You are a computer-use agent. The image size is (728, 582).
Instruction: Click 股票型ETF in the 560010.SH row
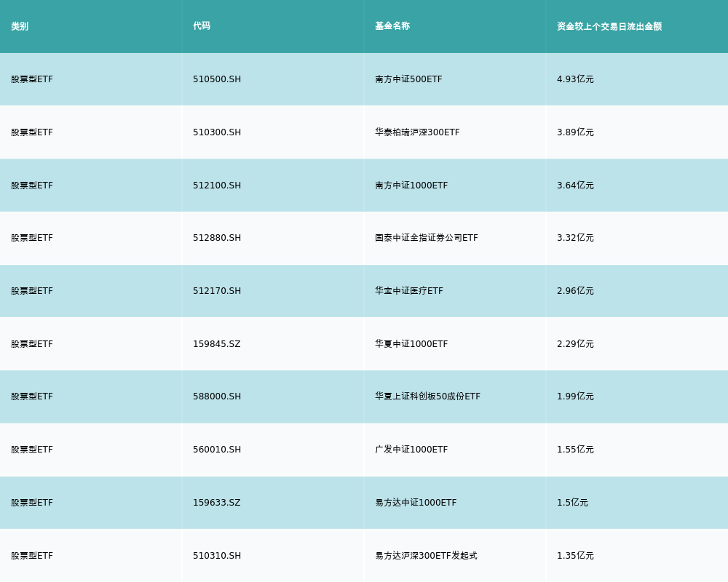coord(32,450)
